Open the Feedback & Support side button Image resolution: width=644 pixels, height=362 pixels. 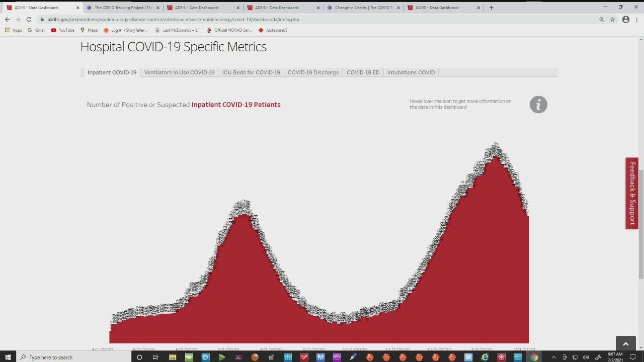pyautogui.click(x=632, y=194)
